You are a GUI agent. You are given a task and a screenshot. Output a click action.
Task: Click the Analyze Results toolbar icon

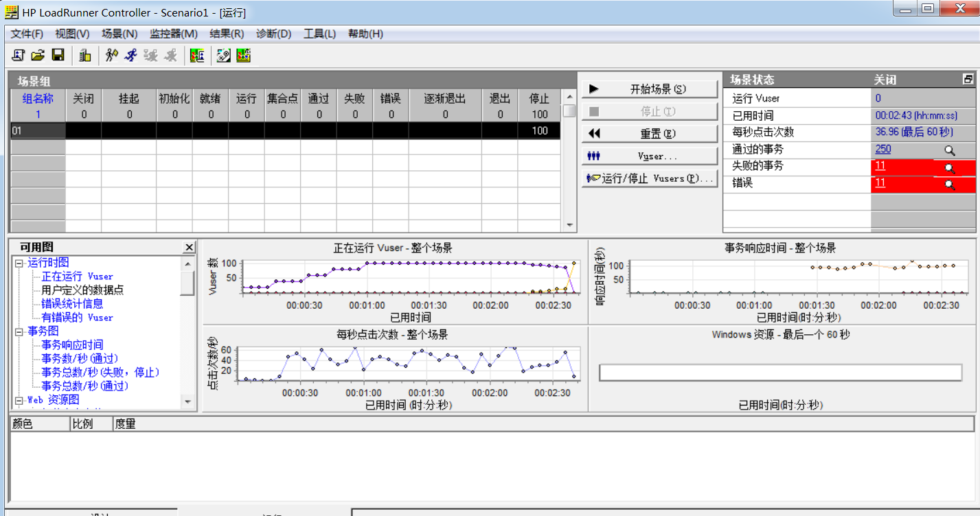[242, 56]
